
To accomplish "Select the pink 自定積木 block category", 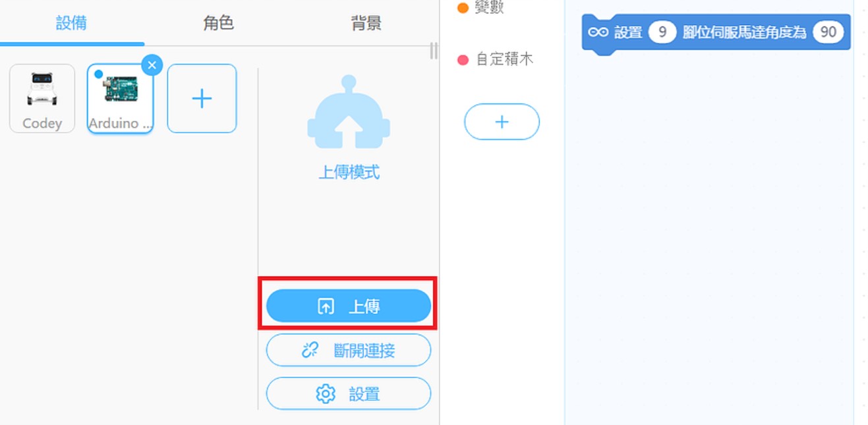I will 496,59.
